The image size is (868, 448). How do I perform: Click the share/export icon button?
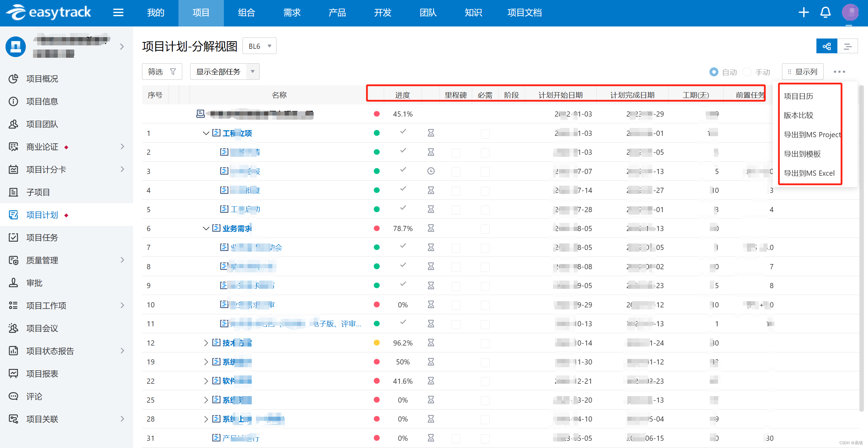[827, 46]
